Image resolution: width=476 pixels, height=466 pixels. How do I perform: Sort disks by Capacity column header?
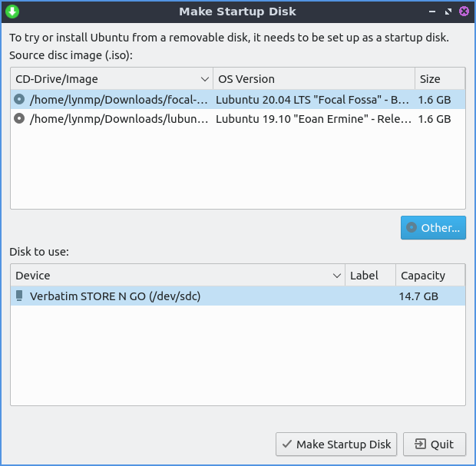point(430,276)
